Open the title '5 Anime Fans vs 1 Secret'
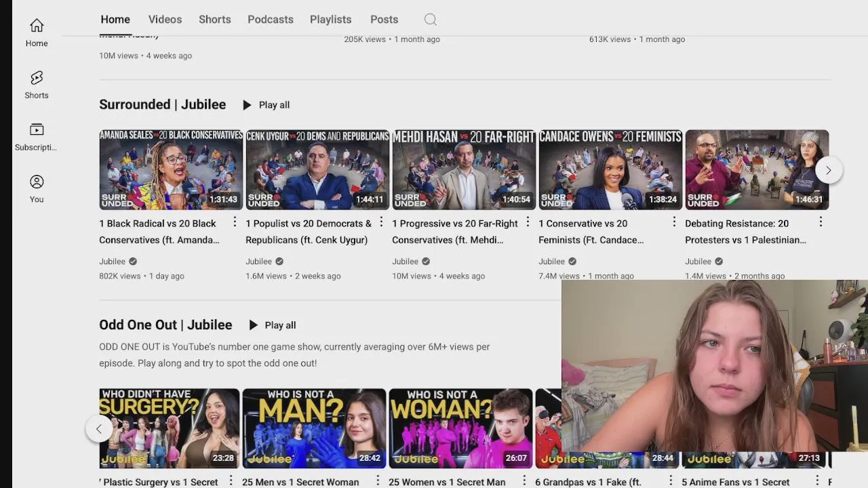This screenshot has height=488, width=868. coord(735,482)
